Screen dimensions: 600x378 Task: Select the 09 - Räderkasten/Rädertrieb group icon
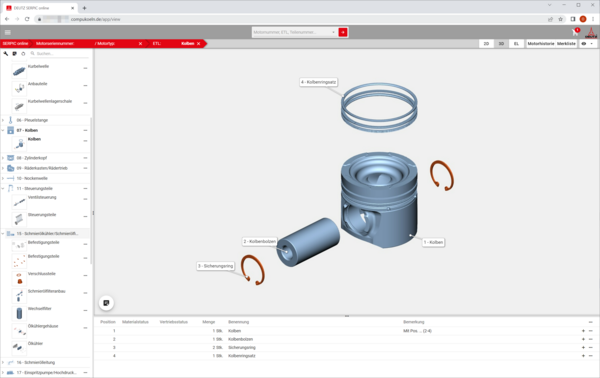pyautogui.click(x=11, y=168)
